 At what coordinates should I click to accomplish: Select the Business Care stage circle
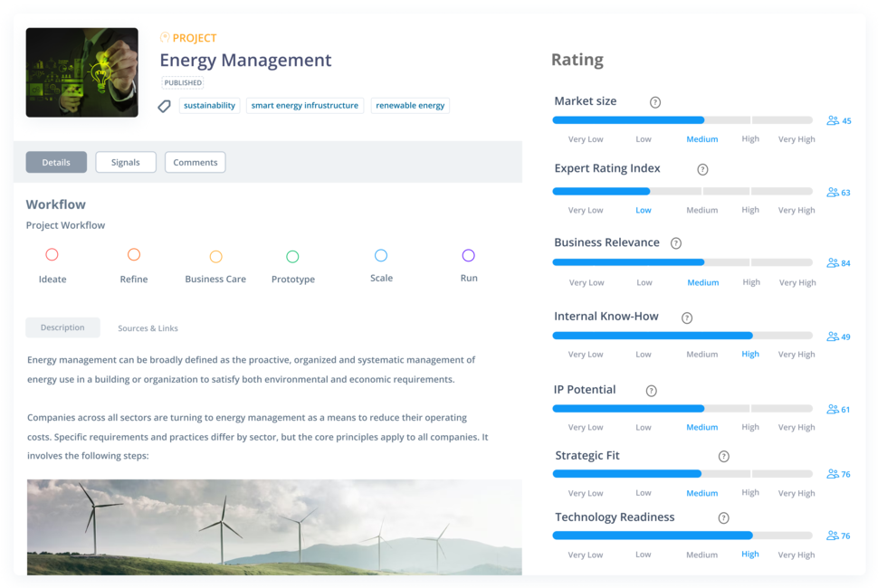(215, 257)
